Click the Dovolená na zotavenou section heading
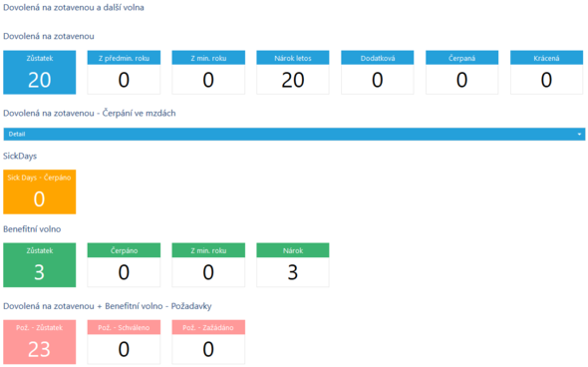Viewport: 588px width, 367px height. [x=49, y=36]
